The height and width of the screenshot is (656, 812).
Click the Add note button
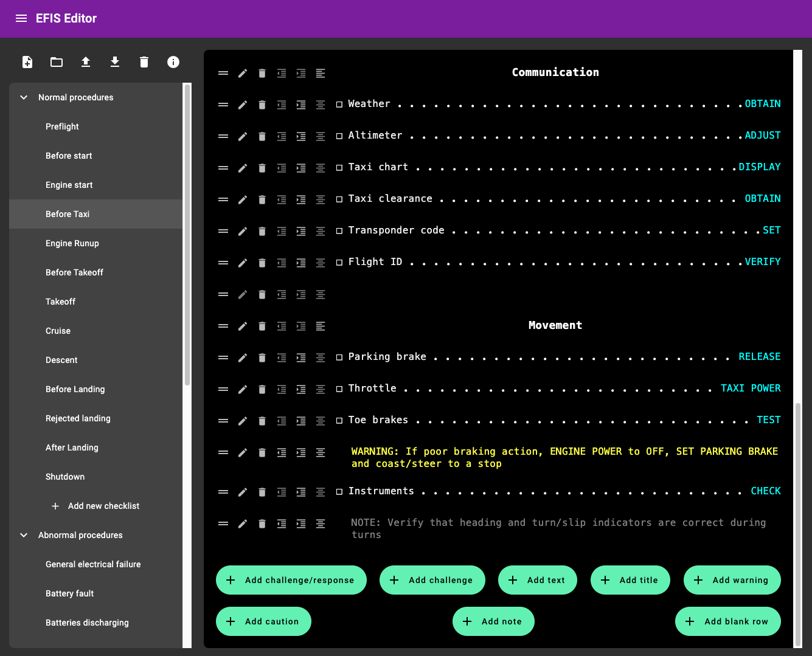click(x=493, y=621)
